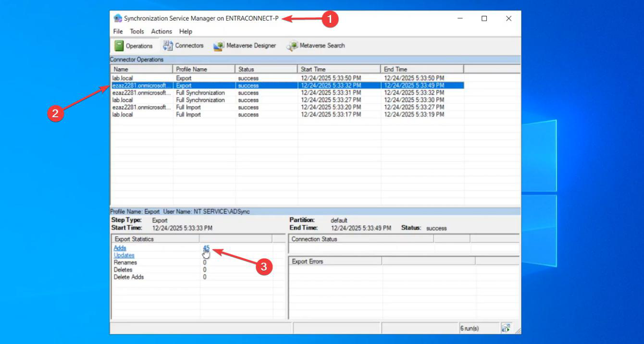The height and width of the screenshot is (344, 644).
Task: Select ezaz2281 Full Synchronization row
Action: [287, 93]
